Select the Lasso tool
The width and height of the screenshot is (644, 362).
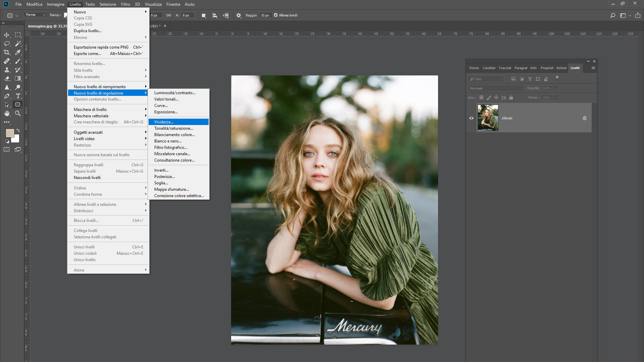(x=7, y=44)
